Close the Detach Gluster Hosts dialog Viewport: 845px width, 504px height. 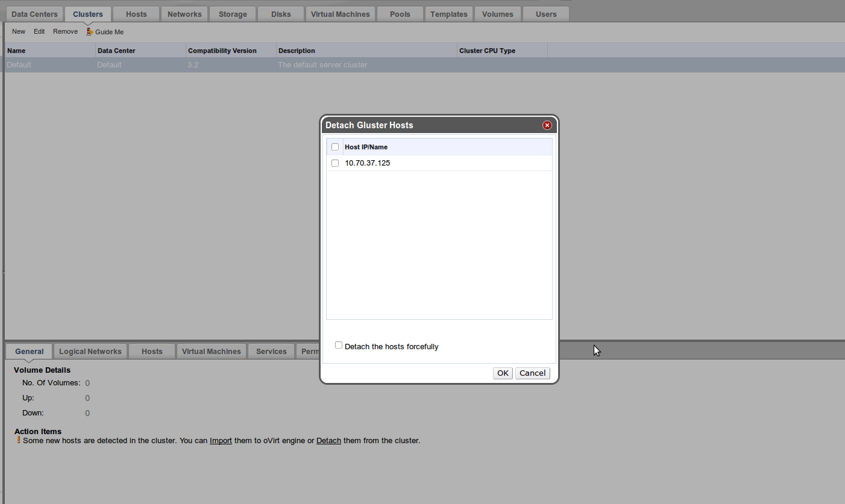click(547, 125)
